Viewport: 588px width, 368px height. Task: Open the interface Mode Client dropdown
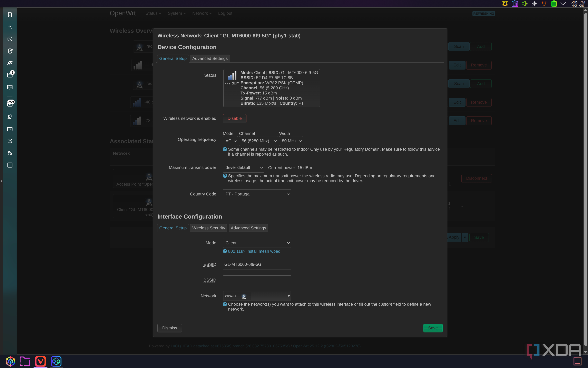click(x=257, y=243)
